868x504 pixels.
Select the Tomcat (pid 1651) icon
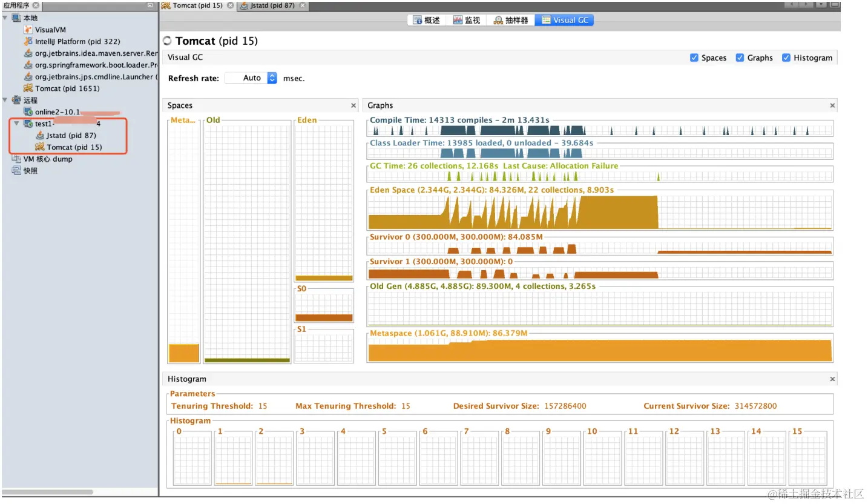(x=28, y=88)
